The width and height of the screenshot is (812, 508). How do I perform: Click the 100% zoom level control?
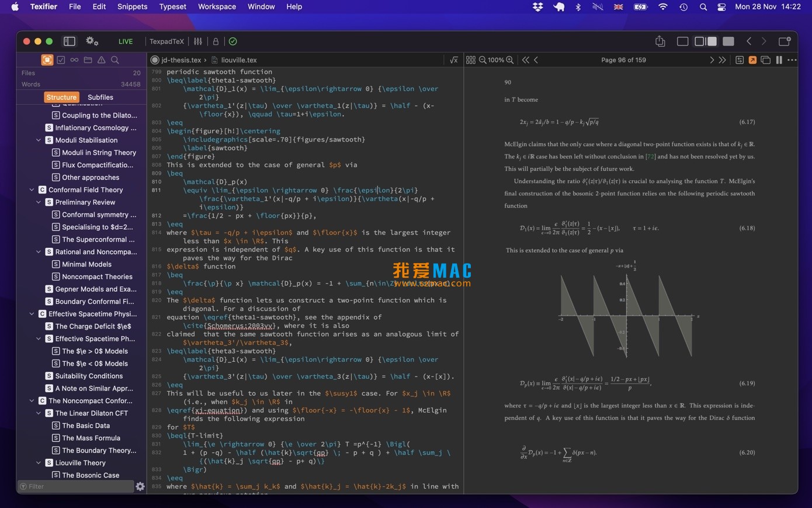496,60
